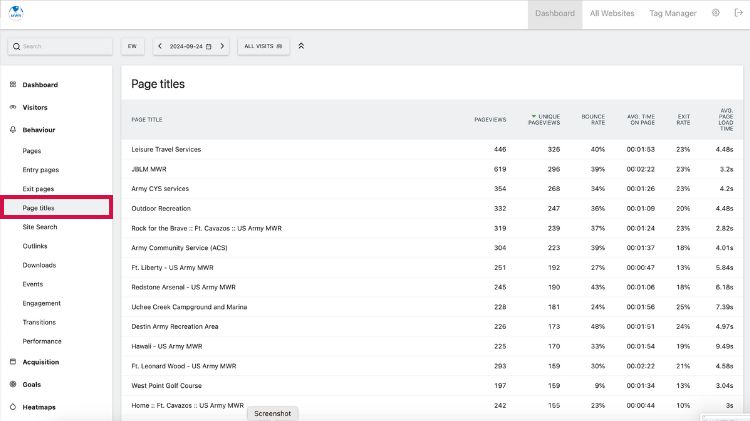
Task: Switch to All Websites tab
Action: coord(612,14)
